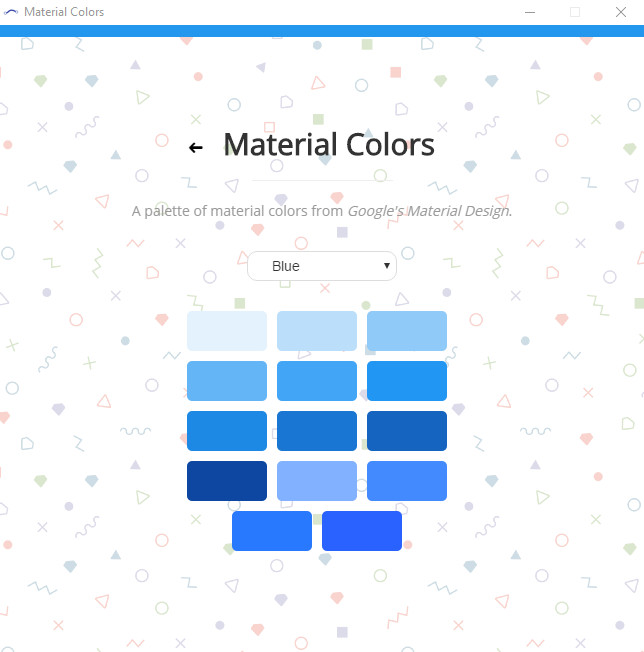Pick the second swatch in the first row
Viewport: 644px width, 652px height.
(317, 331)
